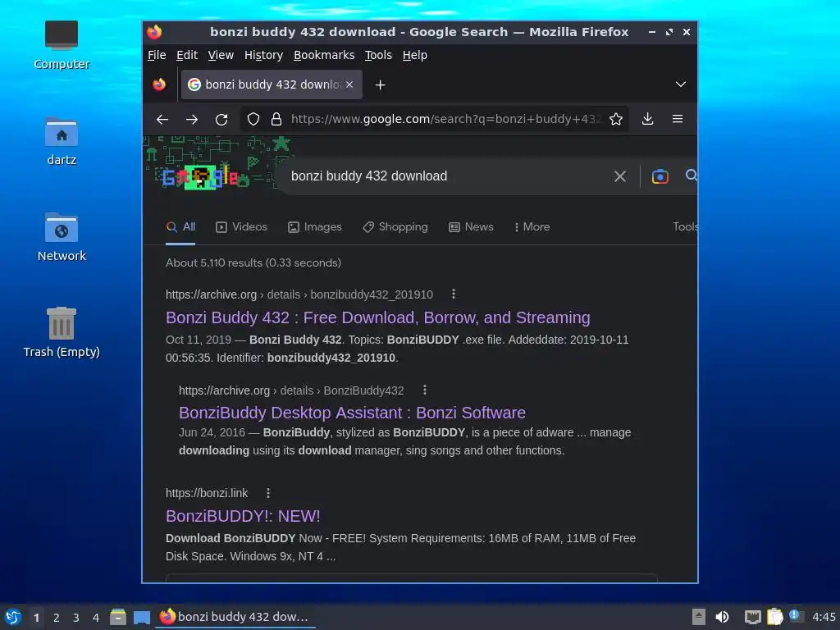The width and height of the screenshot is (840, 630).
Task: Open update notifier tray icon
Action: (x=795, y=616)
